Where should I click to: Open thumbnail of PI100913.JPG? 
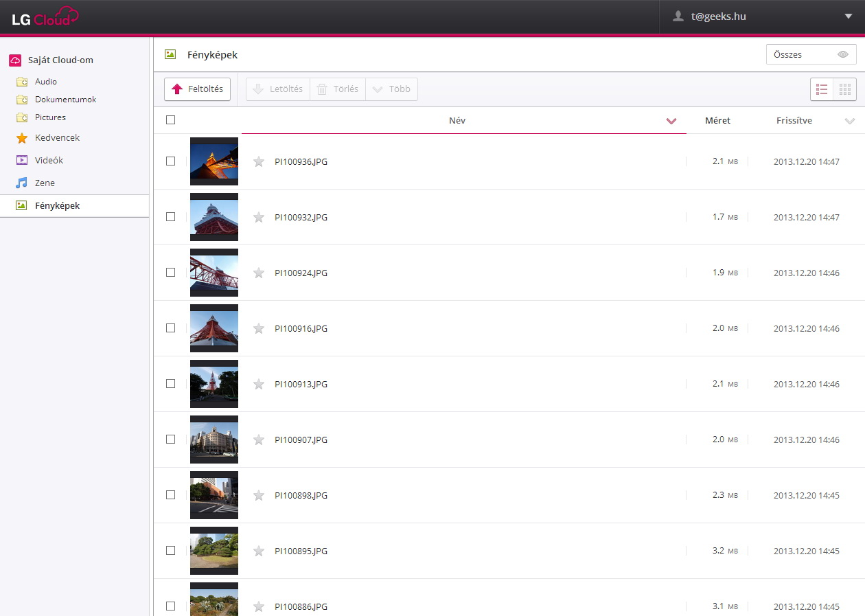pos(214,384)
